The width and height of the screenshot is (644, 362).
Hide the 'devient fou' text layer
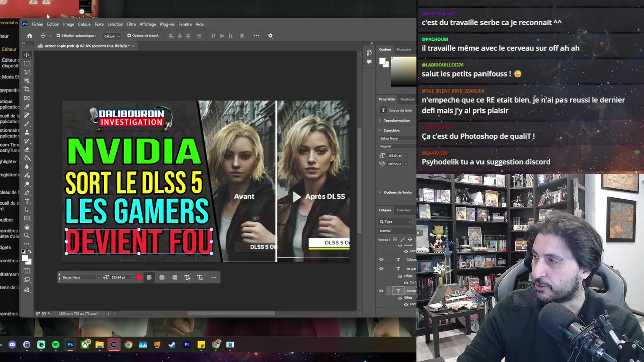381,291
